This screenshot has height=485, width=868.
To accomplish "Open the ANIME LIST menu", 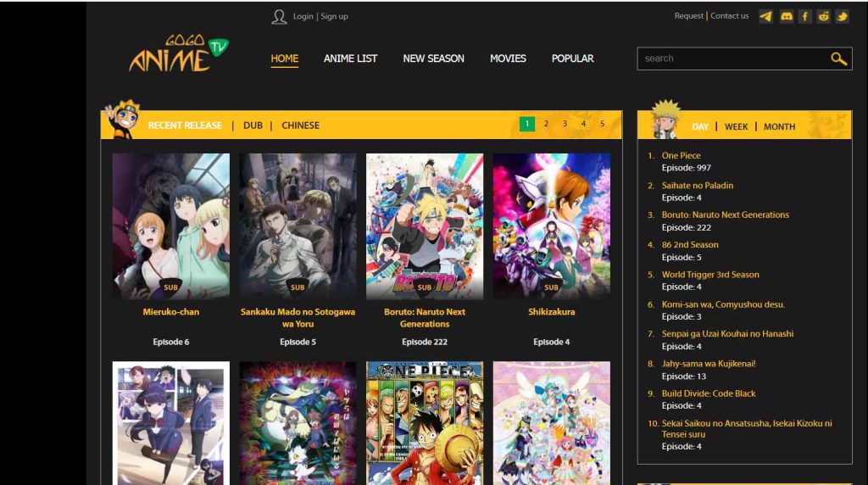I will 350,59.
